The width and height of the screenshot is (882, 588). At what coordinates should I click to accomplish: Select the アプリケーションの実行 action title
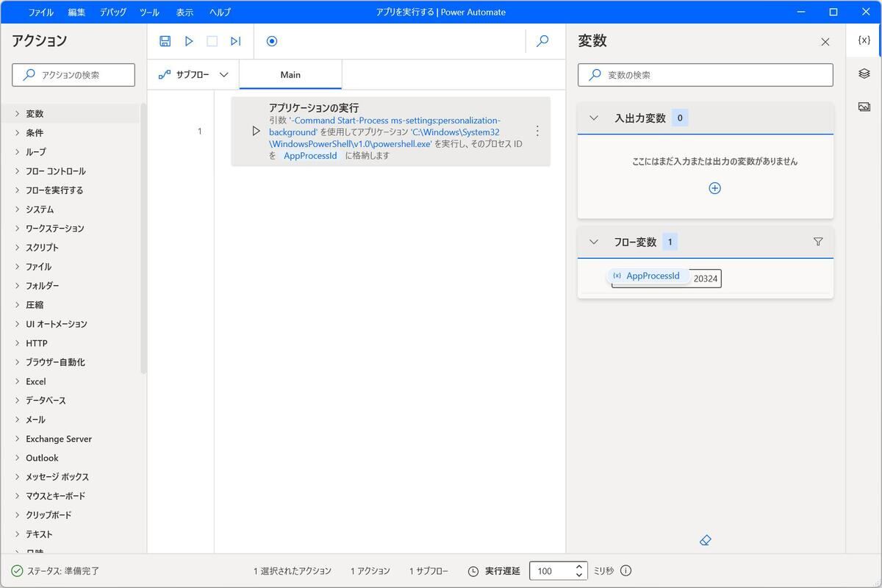[314, 108]
